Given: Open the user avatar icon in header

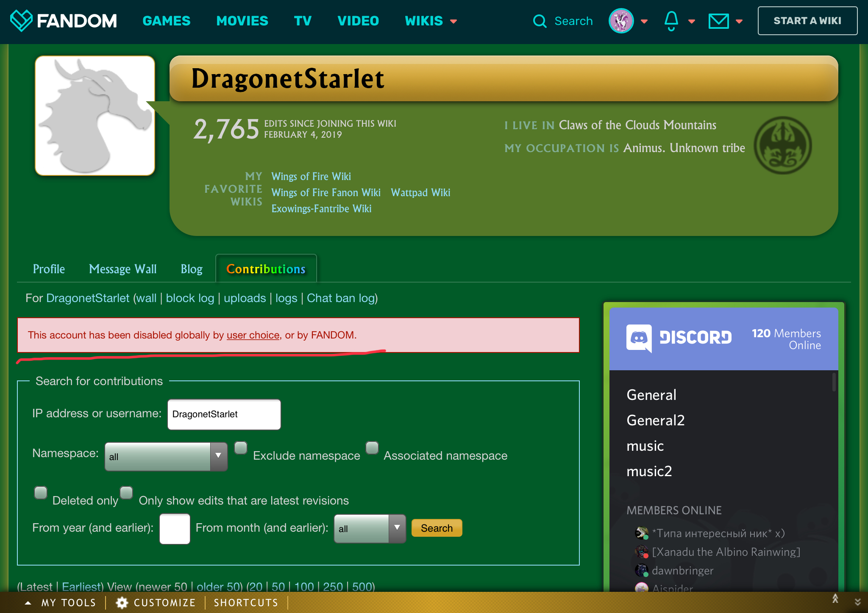Looking at the screenshot, I should 621,21.
